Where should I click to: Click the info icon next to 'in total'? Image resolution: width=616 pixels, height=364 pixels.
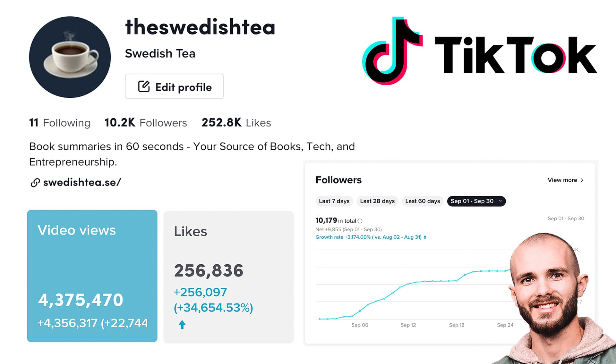pyautogui.click(x=360, y=221)
